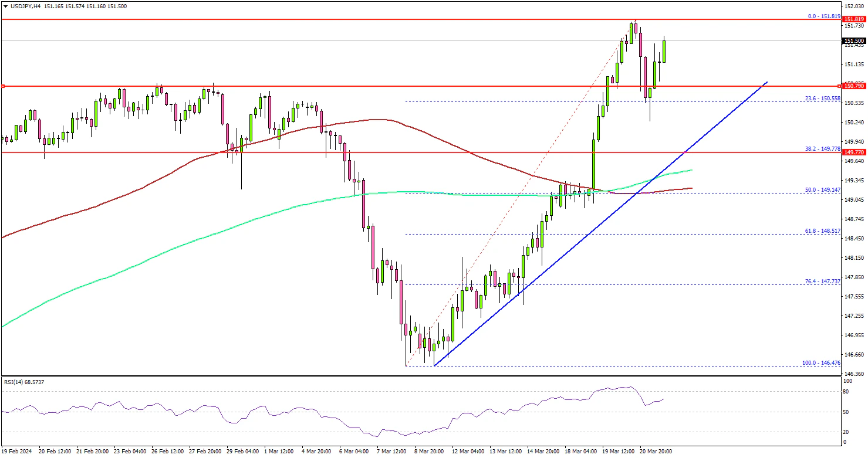Click the triangle arrow beside USDJPY,H4
The width and height of the screenshot is (868, 458).
tap(5, 6)
